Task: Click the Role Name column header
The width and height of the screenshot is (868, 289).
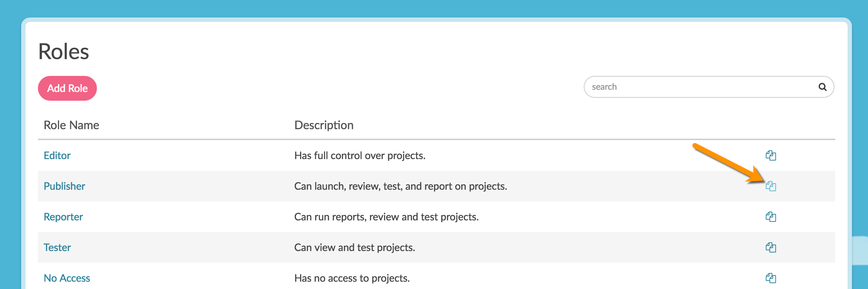Action: (71, 125)
